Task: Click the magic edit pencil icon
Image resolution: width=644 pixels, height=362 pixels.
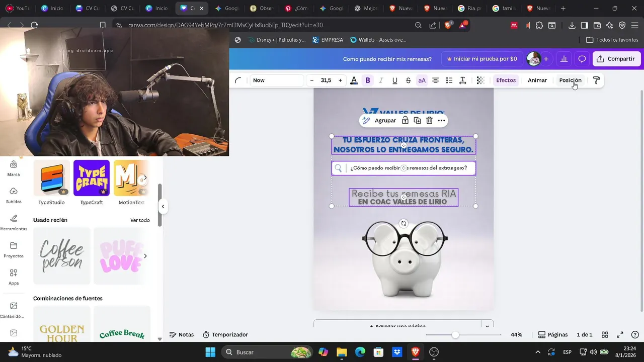Action: click(x=366, y=121)
